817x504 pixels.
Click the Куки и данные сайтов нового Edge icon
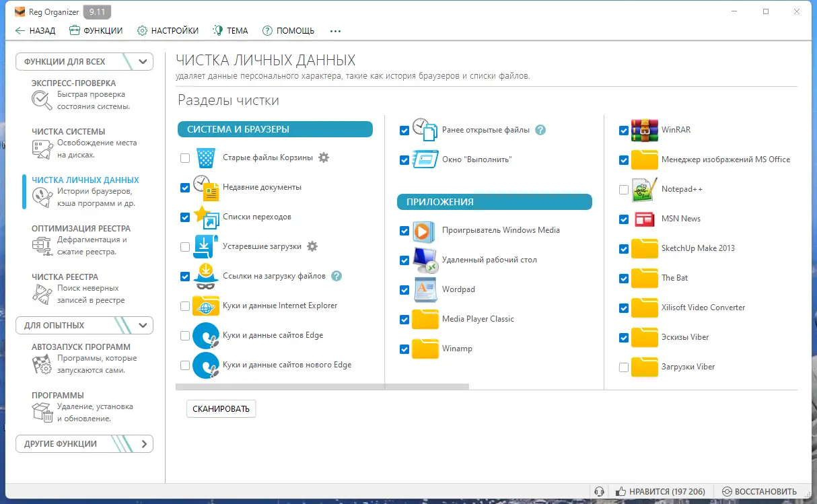pyautogui.click(x=206, y=365)
